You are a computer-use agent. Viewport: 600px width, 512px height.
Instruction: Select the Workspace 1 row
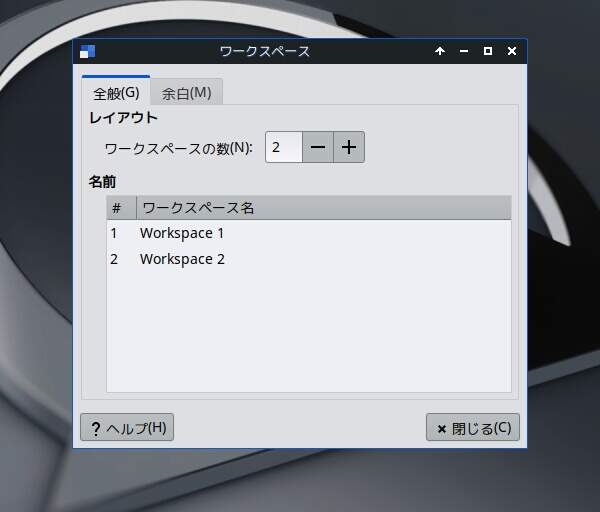point(182,233)
